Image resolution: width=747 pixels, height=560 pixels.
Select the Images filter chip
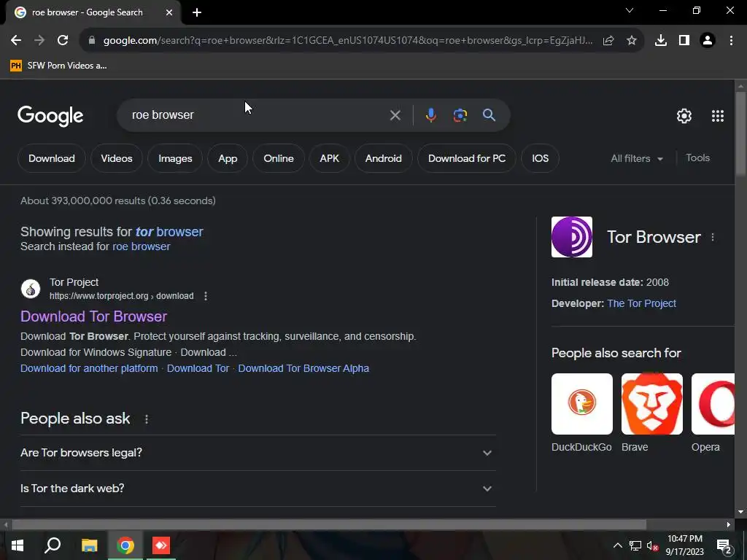pos(175,158)
